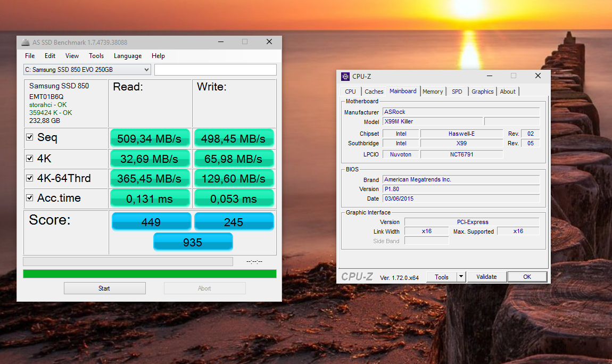Start the SSD benchmark

coord(105,288)
